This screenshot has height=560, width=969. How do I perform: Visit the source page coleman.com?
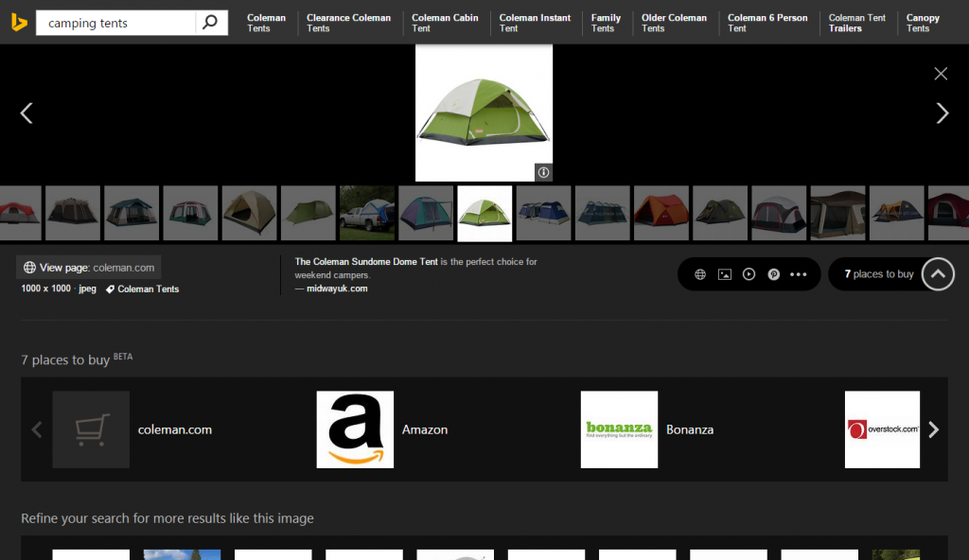pyautogui.click(x=88, y=267)
